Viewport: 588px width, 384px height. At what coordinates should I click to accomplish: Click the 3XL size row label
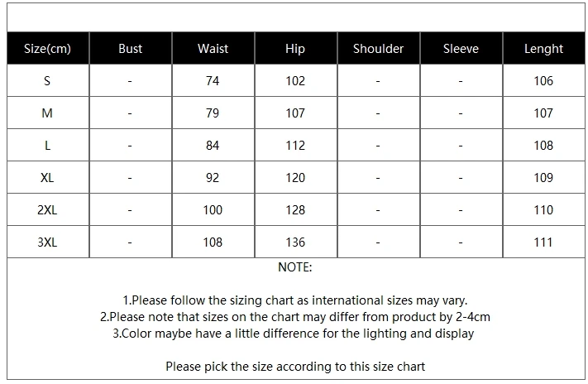click(47, 242)
